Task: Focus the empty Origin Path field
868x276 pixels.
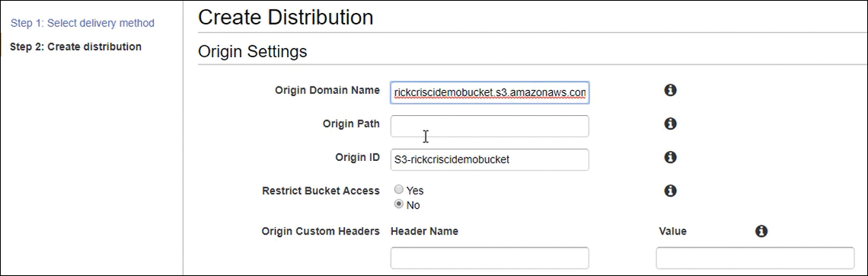Action: [490, 126]
